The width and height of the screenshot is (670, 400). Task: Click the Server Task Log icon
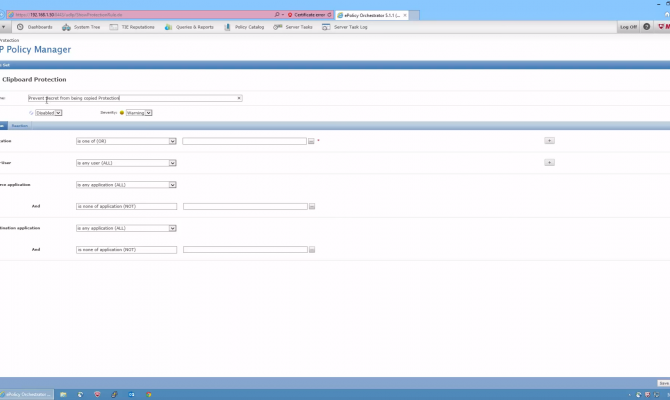coord(326,27)
